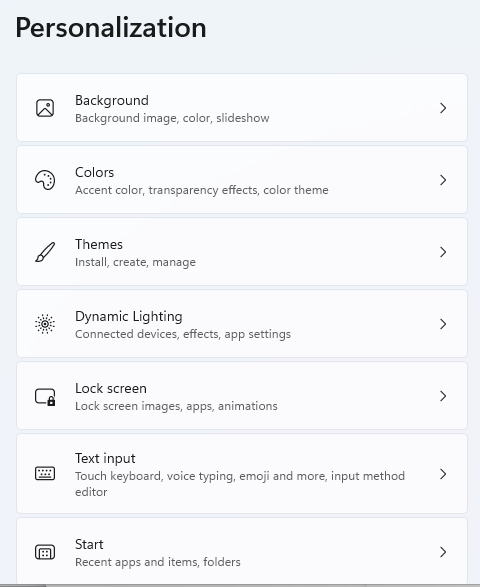Viewport: 480px width, 587px height.
Task: Click 'Connected devices, effects, app settings' description
Action: click(183, 334)
